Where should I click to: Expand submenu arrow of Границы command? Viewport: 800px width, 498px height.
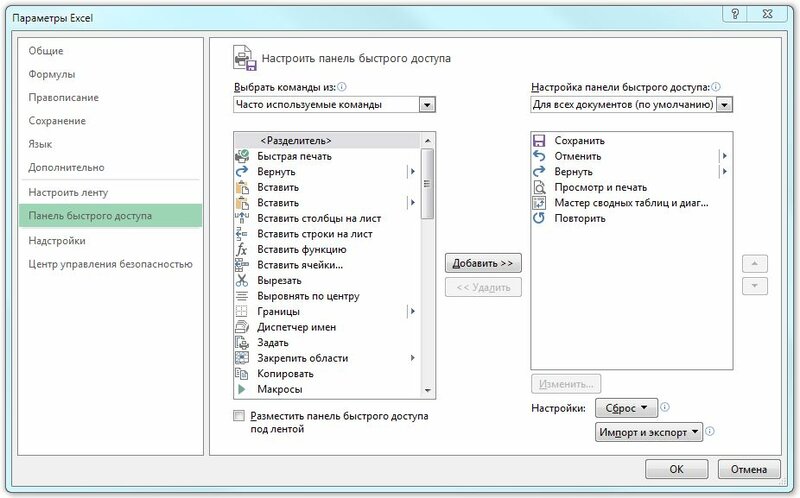tap(412, 311)
